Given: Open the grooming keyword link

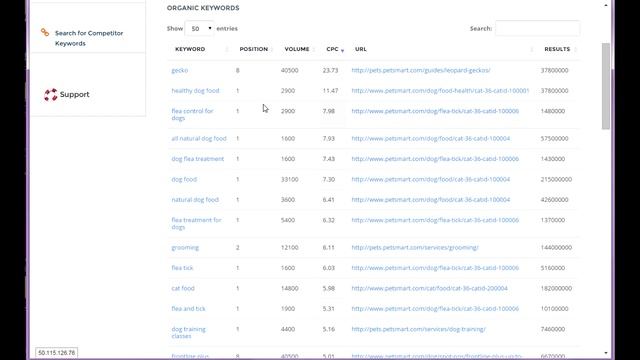Looking at the screenshot, I should (x=185, y=247).
